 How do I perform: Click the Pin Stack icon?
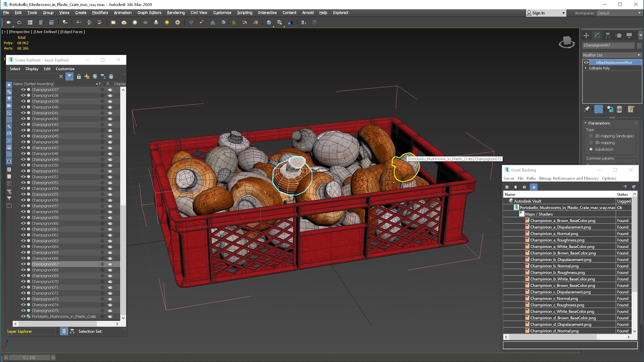587,109
